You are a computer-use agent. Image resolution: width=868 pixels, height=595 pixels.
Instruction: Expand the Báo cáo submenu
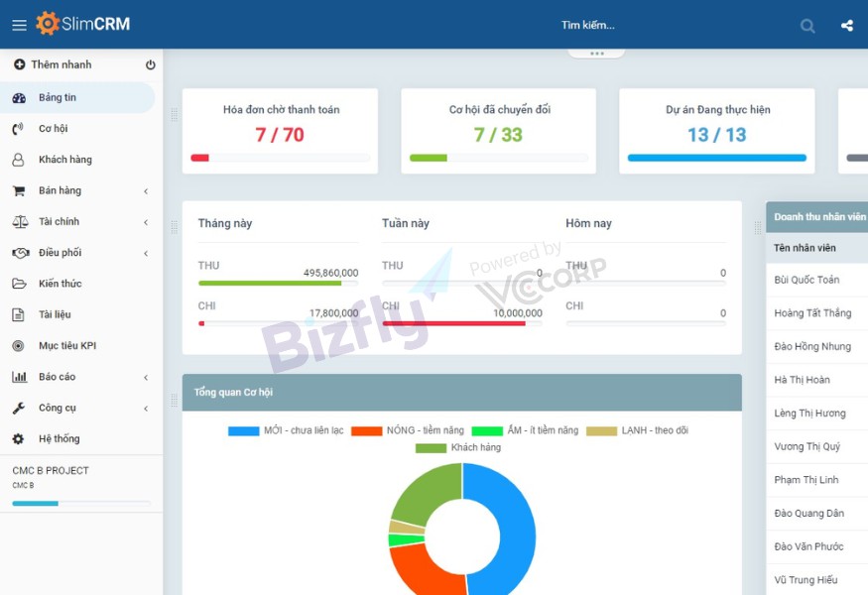[x=146, y=378]
